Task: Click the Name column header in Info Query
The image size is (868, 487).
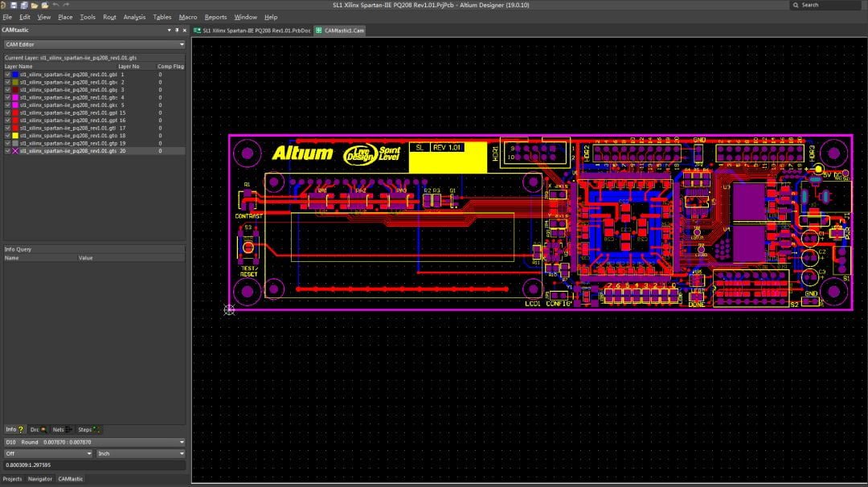Action: click(11, 258)
